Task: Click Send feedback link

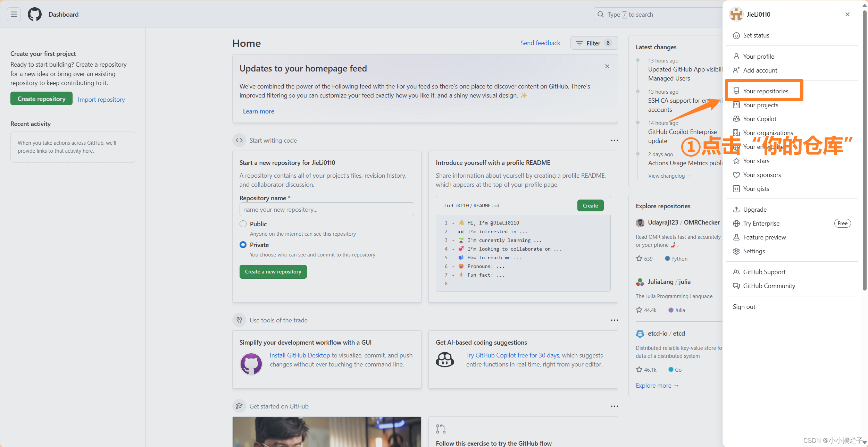Action: pos(540,43)
